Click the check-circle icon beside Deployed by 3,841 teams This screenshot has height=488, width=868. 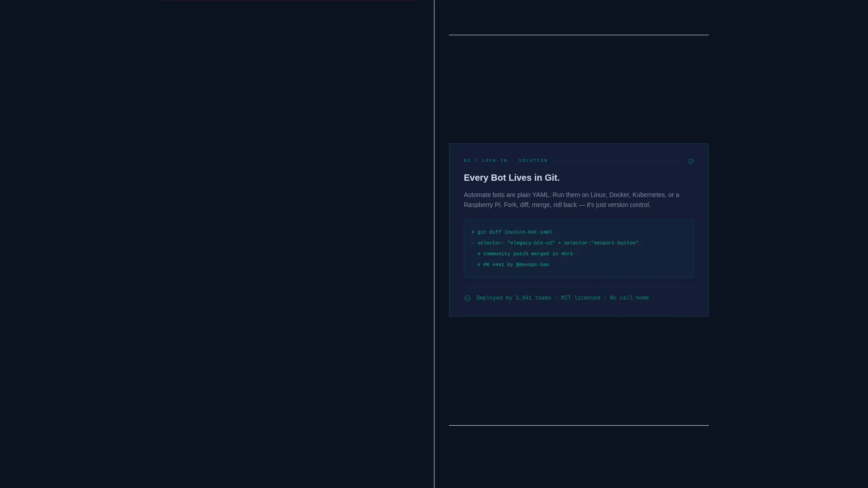click(467, 298)
